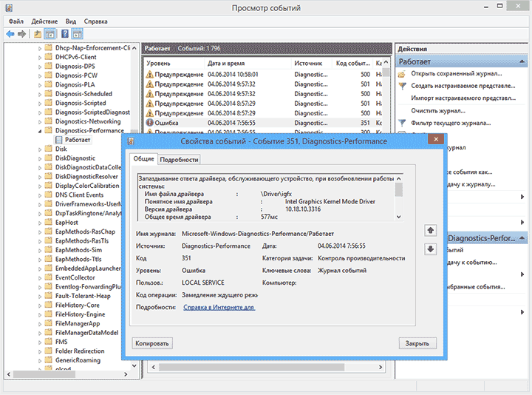Expand the Disk tree node
This screenshot has width=532, height=395.
(40, 149)
